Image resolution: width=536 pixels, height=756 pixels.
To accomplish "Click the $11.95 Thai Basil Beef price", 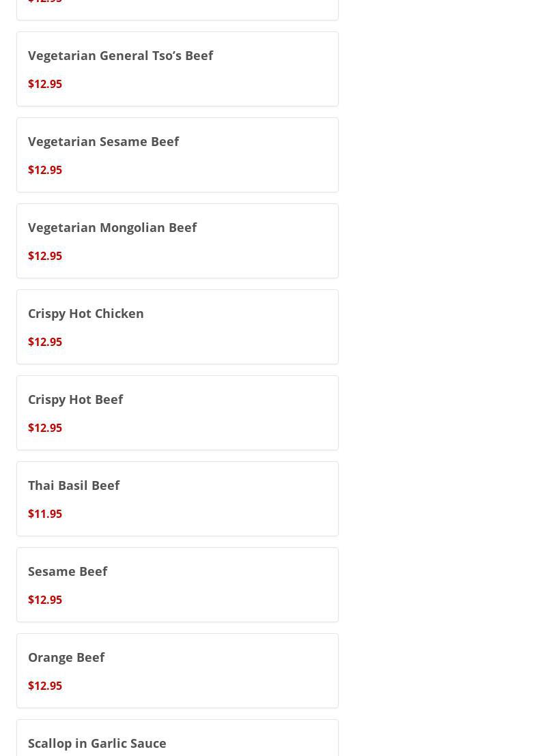I will pyautogui.click(x=45, y=514).
